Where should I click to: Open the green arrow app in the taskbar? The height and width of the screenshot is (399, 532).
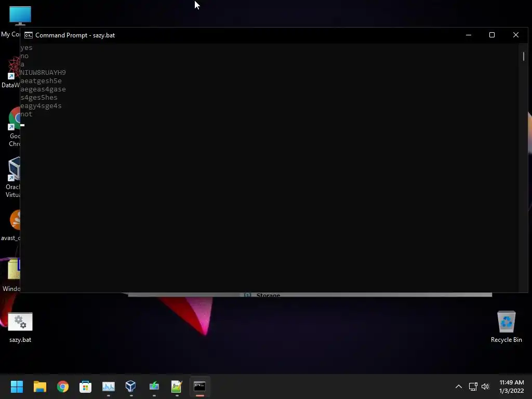pos(154,386)
